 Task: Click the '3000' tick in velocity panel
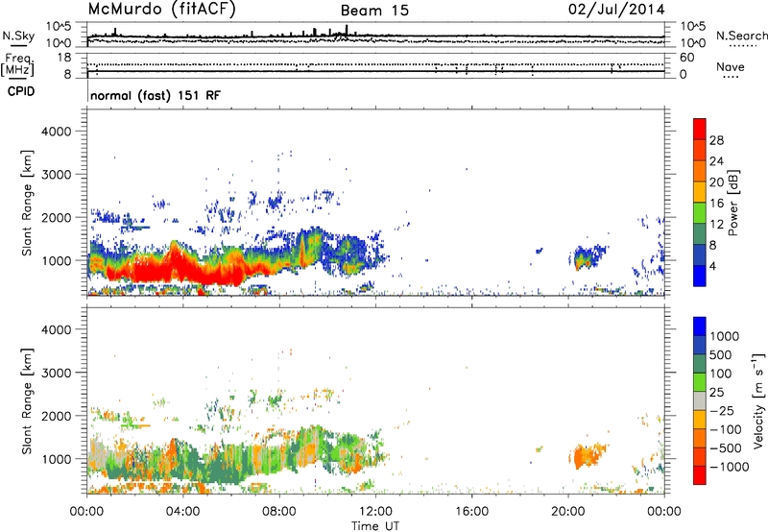(x=56, y=373)
